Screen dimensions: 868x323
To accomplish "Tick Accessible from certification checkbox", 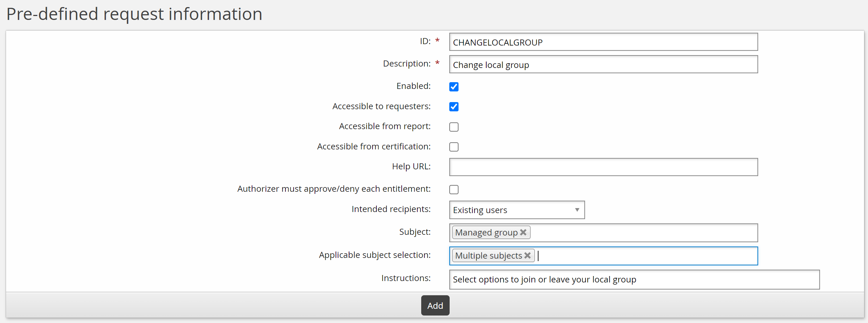I will 454,147.
